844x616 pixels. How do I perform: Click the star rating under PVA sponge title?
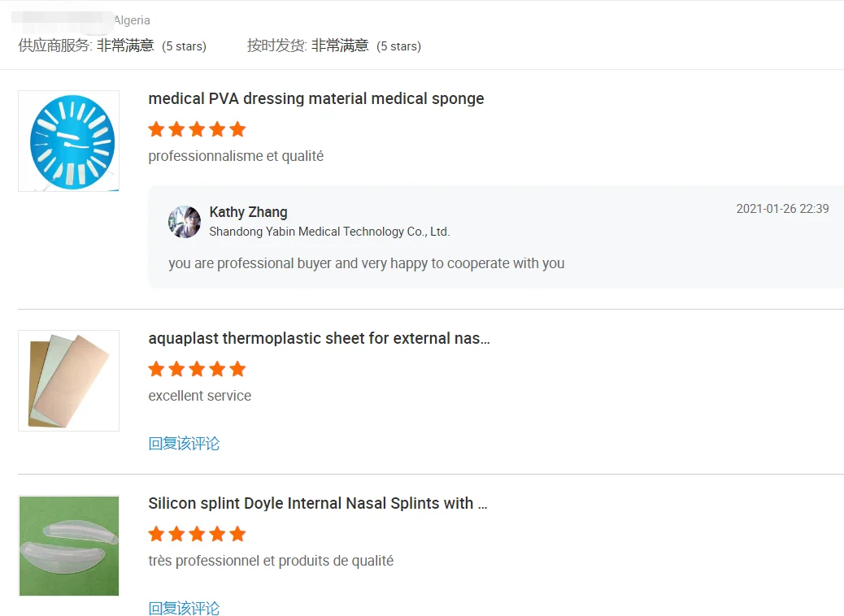click(197, 129)
